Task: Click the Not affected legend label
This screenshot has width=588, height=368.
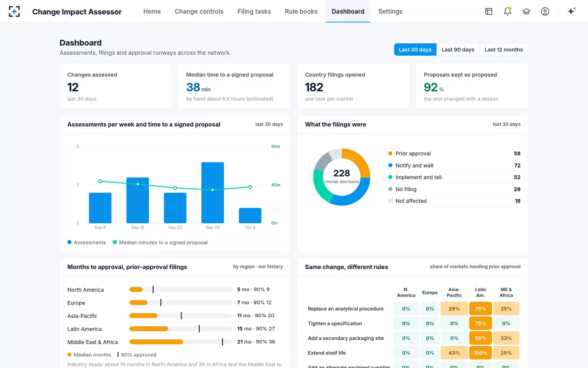Action: pyautogui.click(x=411, y=201)
